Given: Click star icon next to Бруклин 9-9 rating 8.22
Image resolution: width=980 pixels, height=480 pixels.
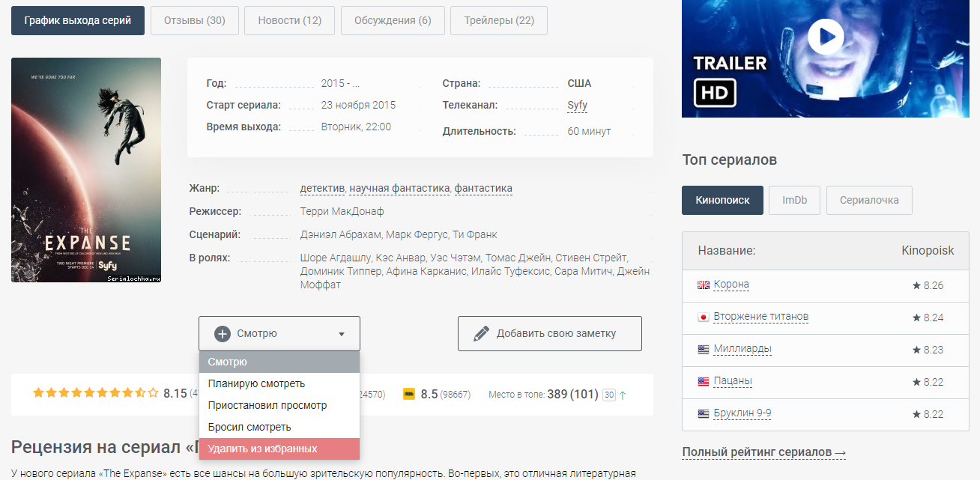Looking at the screenshot, I should click(916, 414).
